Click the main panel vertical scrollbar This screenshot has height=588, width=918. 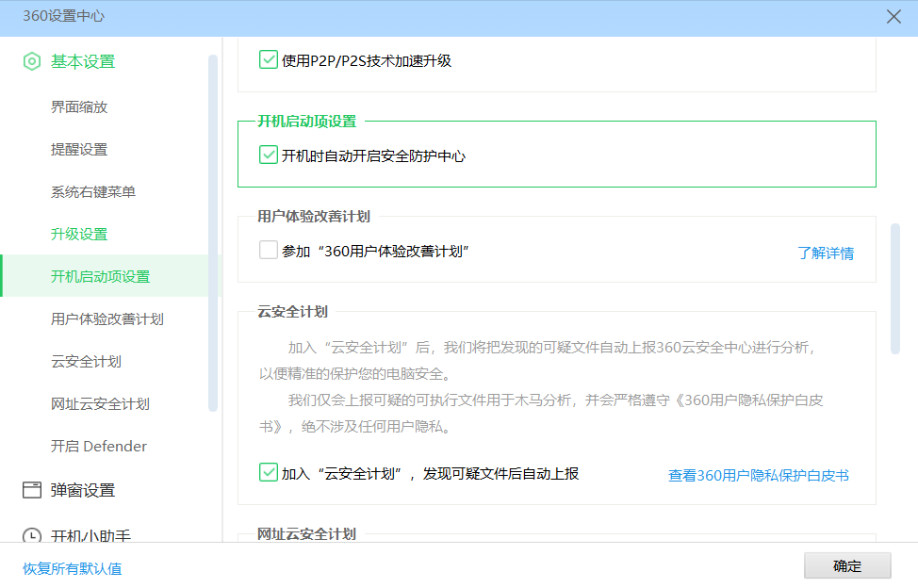point(895,288)
